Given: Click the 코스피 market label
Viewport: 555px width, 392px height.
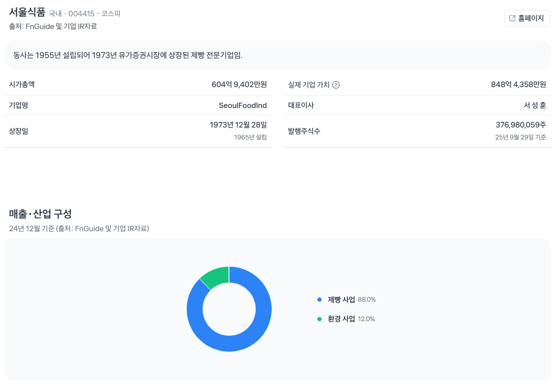Looking at the screenshot, I should (x=111, y=13).
